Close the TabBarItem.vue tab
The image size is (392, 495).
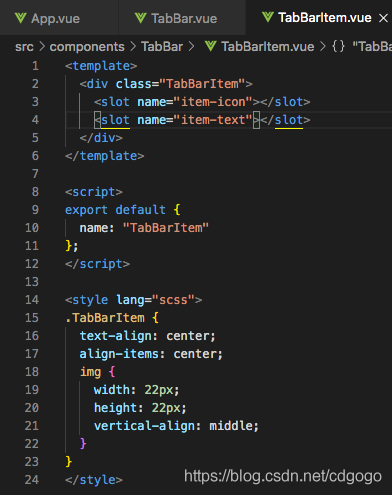[383, 18]
